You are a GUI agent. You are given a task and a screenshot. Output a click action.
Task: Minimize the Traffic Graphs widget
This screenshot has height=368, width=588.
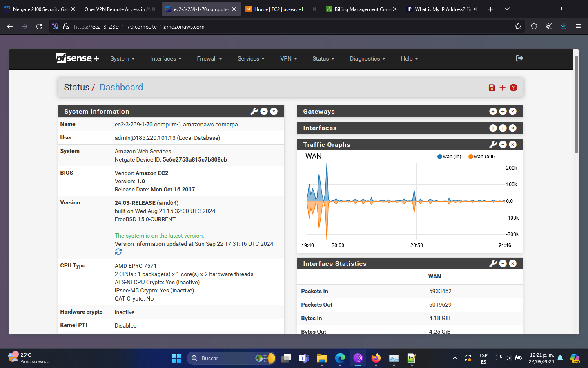coord(503,144)
